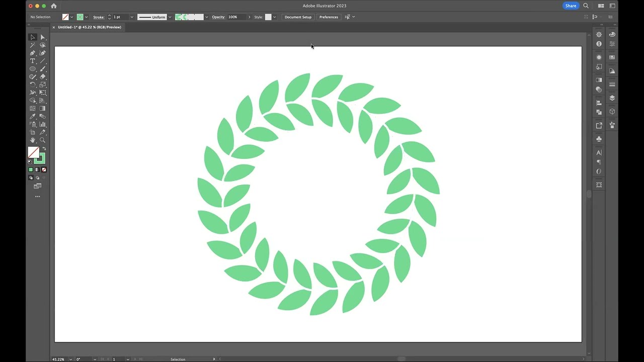The image size is (644, 362).
Task: Open Preferences from control bar
Action: point(329,17)
